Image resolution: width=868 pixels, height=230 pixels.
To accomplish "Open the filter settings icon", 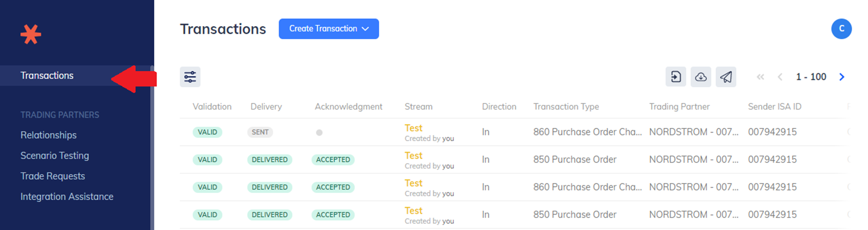I will point(190,77).
